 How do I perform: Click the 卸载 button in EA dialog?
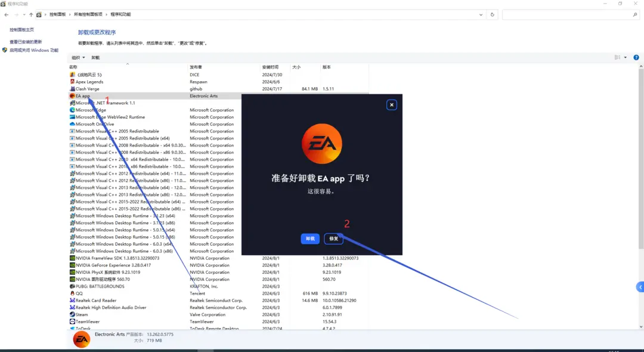pos(310,239)
